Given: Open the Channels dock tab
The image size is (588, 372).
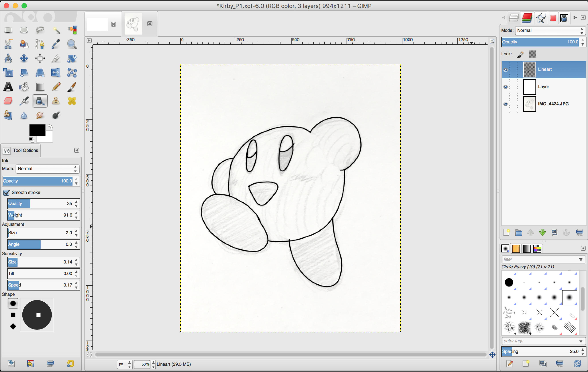Looking at the screenshot, I should 527,18.
